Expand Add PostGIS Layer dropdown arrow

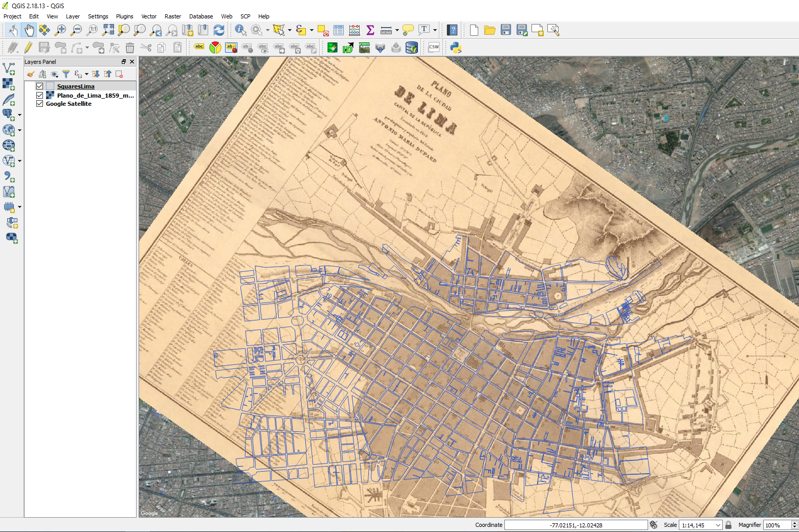click(19, 115)
